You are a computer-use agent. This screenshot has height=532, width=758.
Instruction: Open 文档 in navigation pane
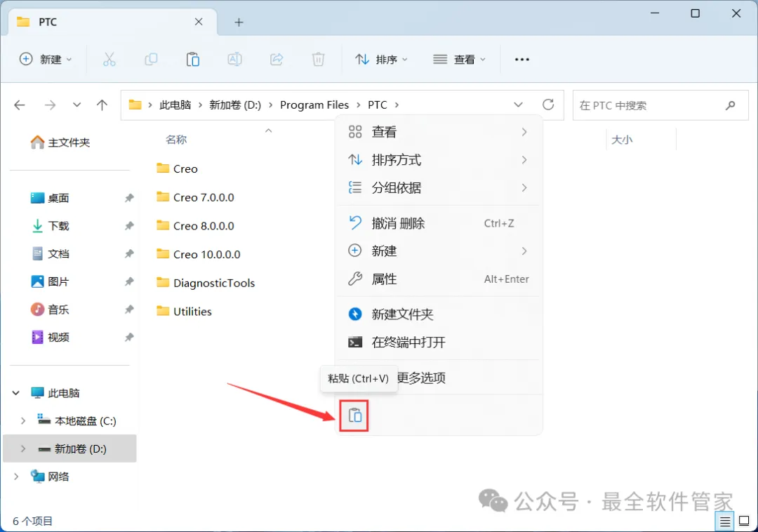point(50,253)
